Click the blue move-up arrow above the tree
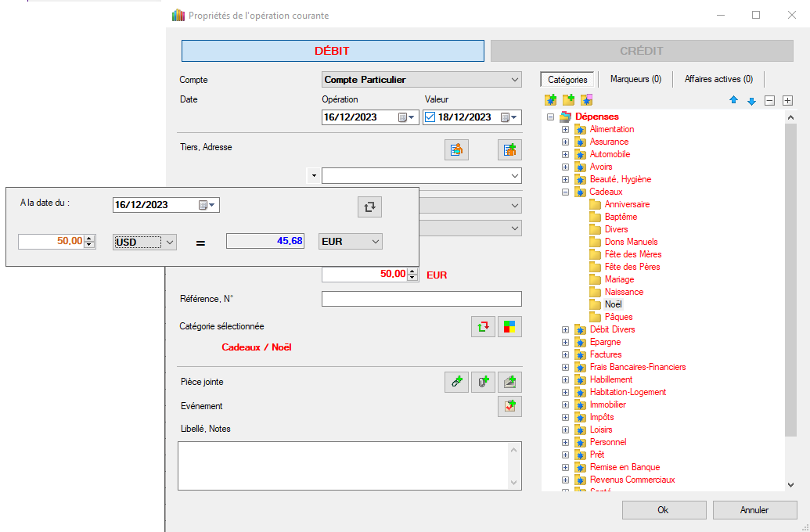810x532 pixels. click(733, 100)
